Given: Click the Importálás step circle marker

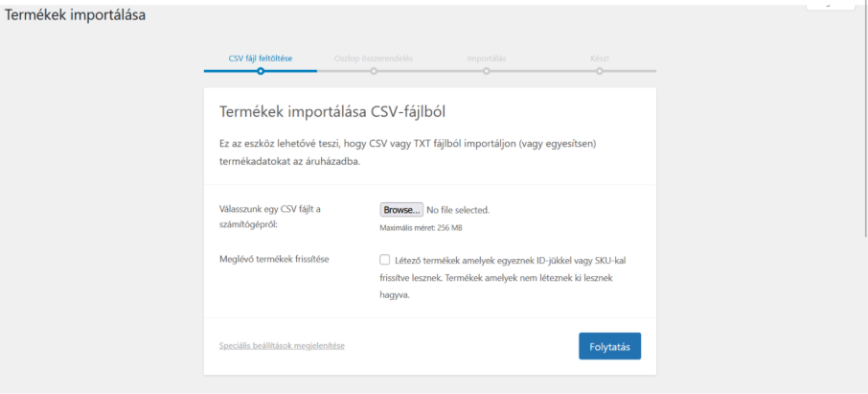Looking at the screenshot, I should click(487, 71).
